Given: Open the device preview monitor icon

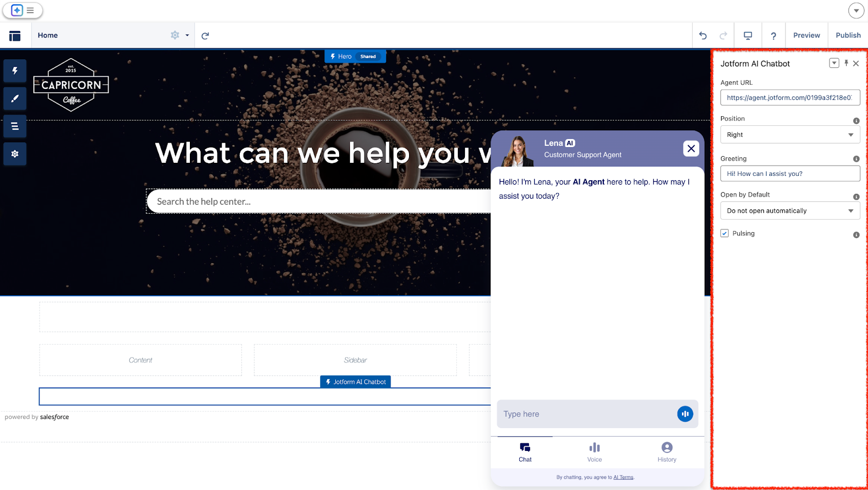Looking at the screenshot, I should coord(748,35).
